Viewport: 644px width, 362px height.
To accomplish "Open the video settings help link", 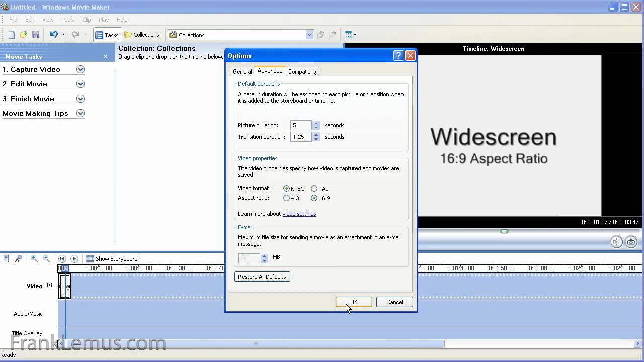I will tap(299, 214).
